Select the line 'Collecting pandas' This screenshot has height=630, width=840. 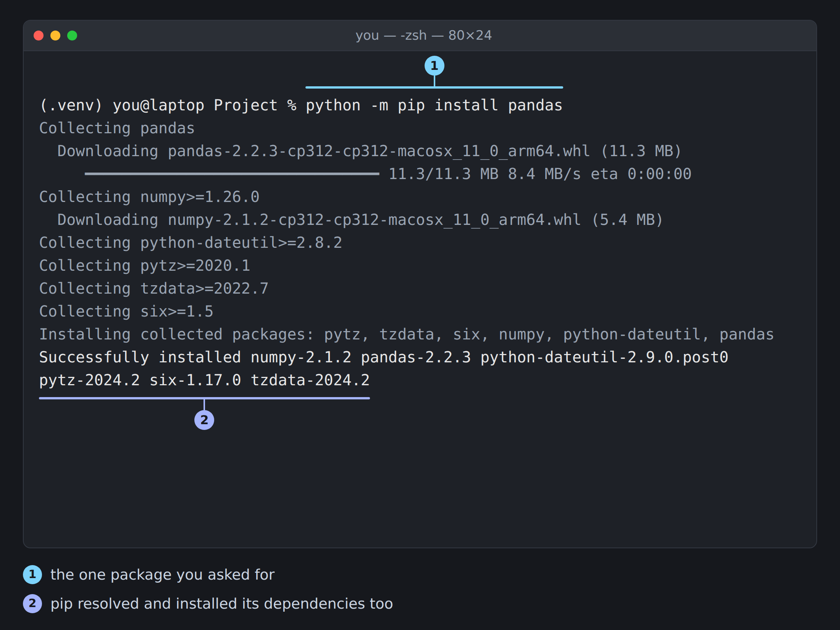tap(117, 128)
